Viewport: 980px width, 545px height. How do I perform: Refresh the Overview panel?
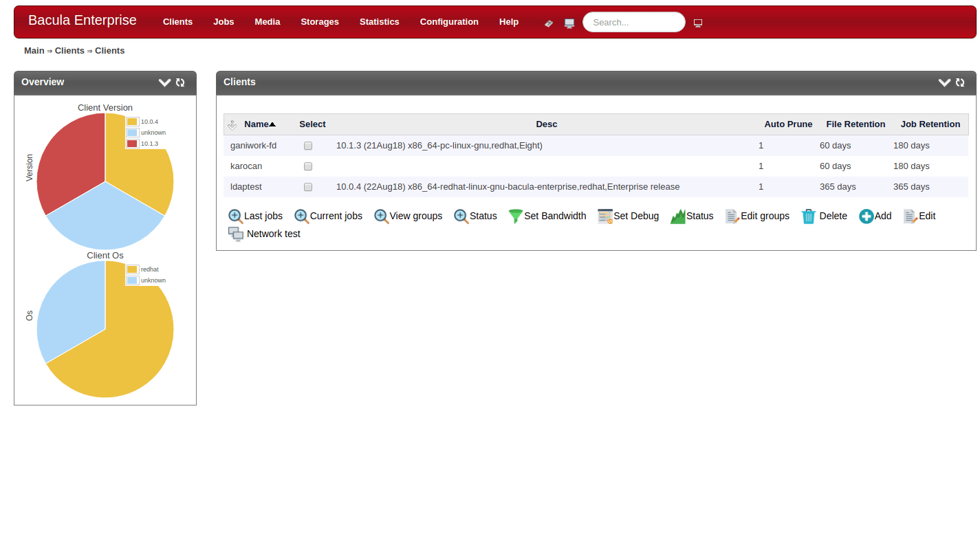(180, 82)
